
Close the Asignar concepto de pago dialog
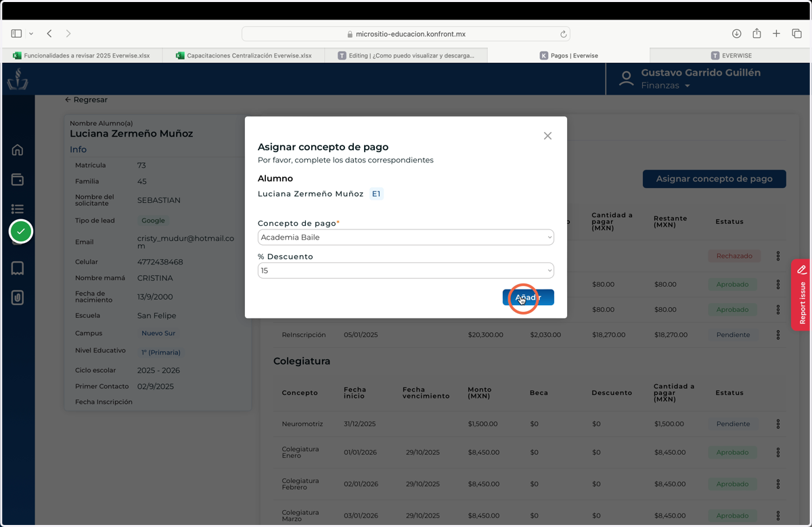coord(547,136)
